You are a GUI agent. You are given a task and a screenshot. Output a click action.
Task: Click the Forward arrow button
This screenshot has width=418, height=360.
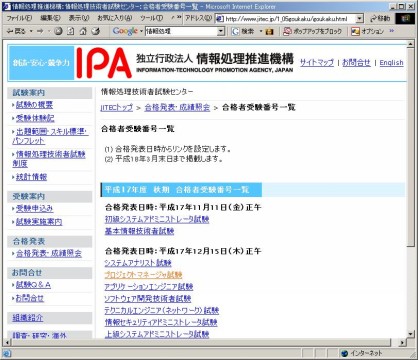pyautogui.click(x=40, y=31)
